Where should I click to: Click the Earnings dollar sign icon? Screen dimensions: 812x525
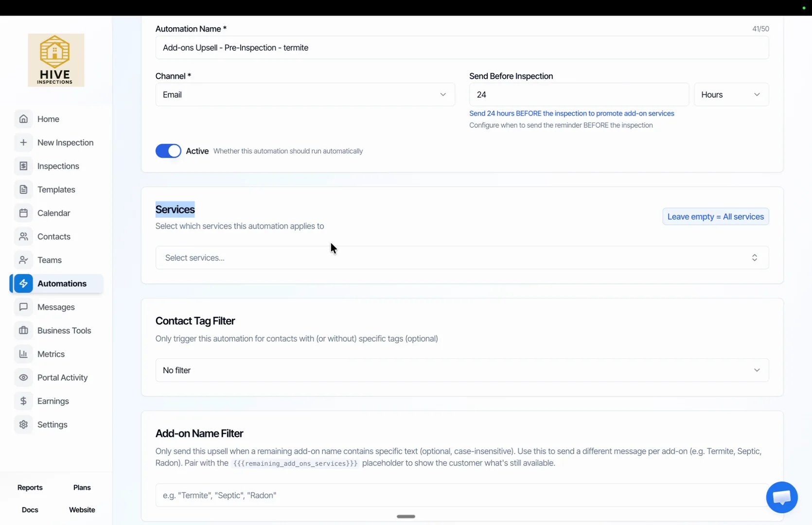[x=23, y=401]
